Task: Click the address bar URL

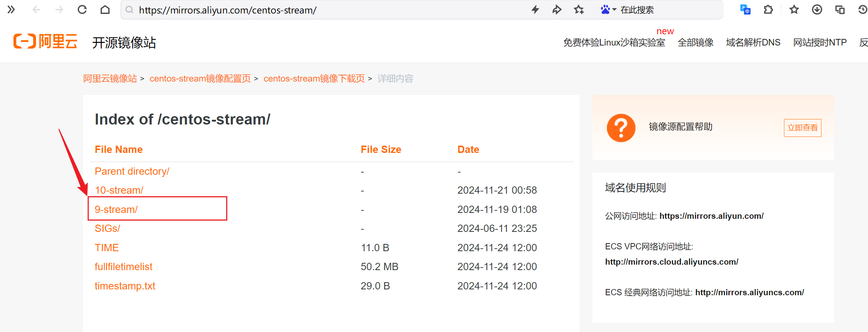Action: point(228,10)
